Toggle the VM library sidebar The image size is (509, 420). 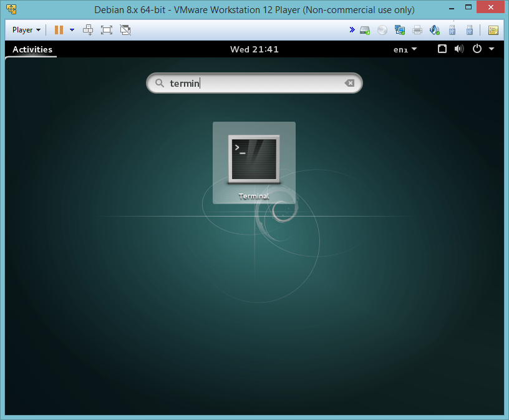tap(493, 29)
